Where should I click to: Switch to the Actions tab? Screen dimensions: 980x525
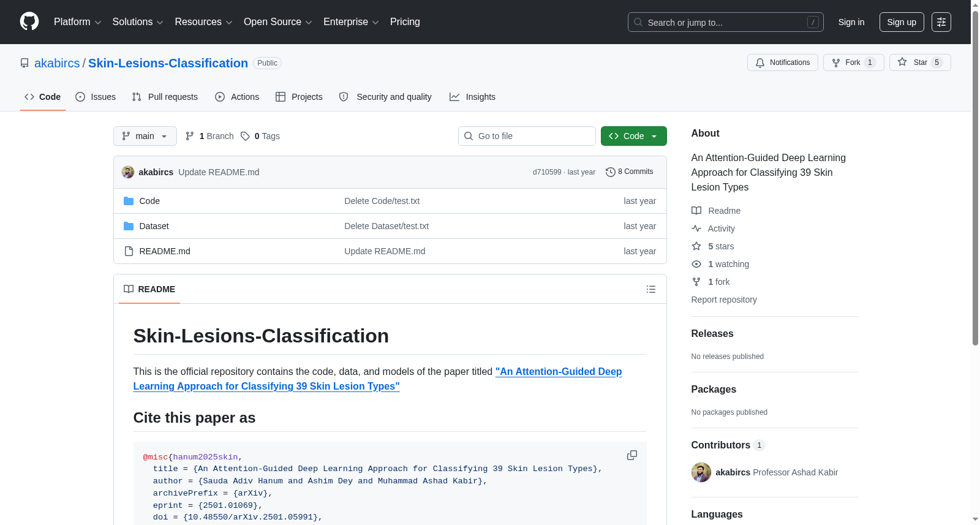click(237, 97)
